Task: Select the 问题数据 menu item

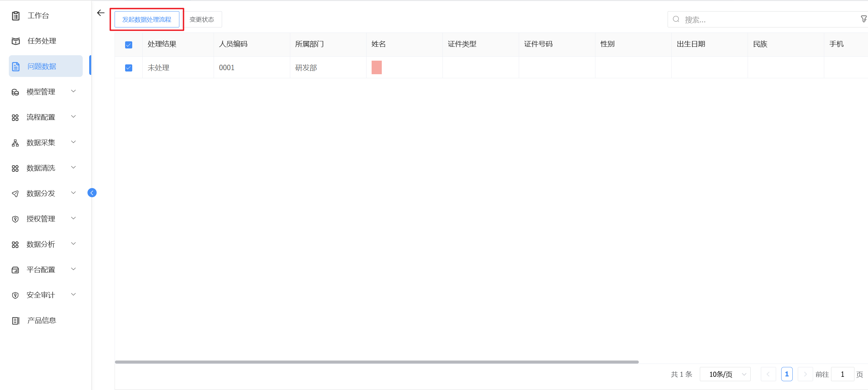Action: pyautogui.click(x=42, y=66)
